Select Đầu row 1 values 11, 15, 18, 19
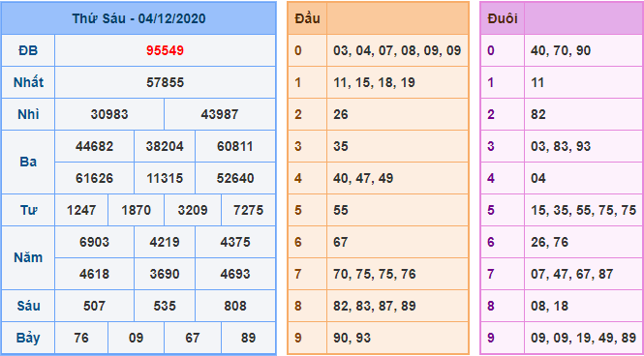This screenshot has width=644, height=356. 374,82
